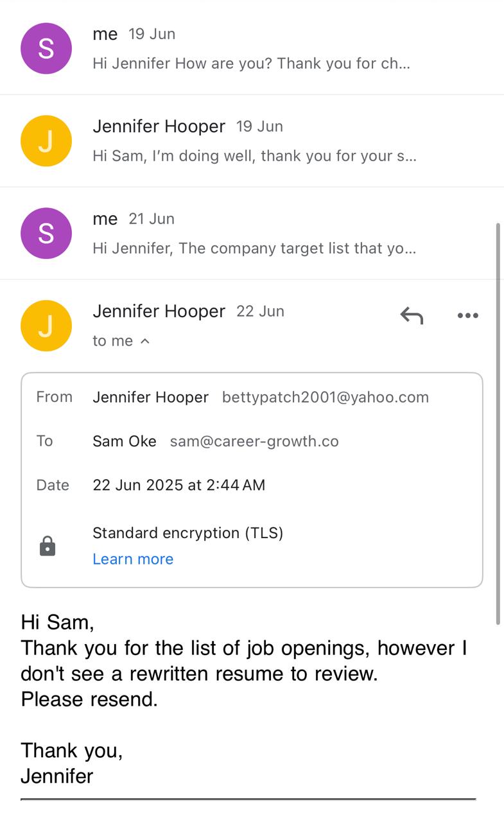Tap the "Standard encryption (TLS)" text
The height and width of the screenshot is (822, 504).
(187, 533)
